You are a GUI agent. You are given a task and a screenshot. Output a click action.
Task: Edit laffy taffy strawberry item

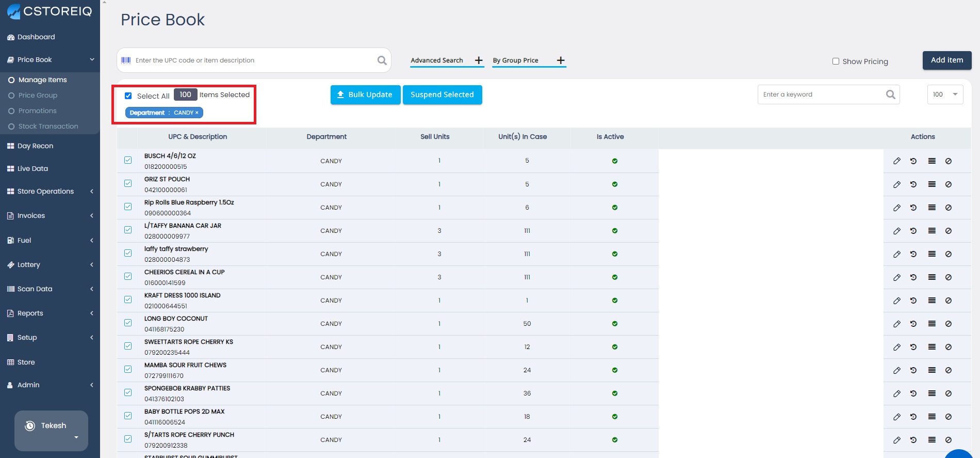(897, 254)
